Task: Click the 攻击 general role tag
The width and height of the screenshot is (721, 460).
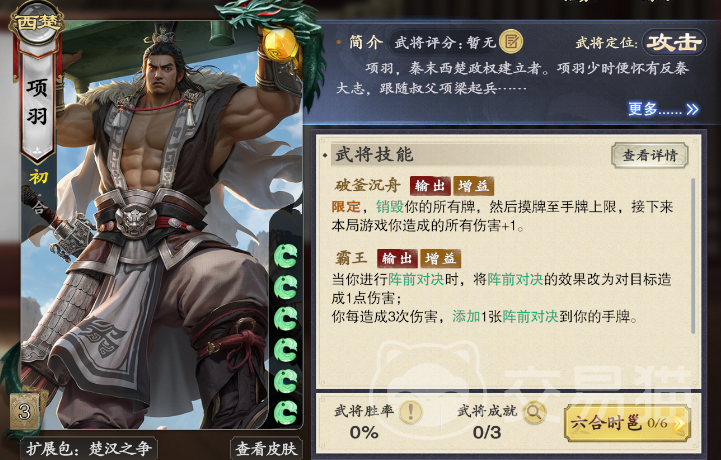Action: tap(674, 43)
